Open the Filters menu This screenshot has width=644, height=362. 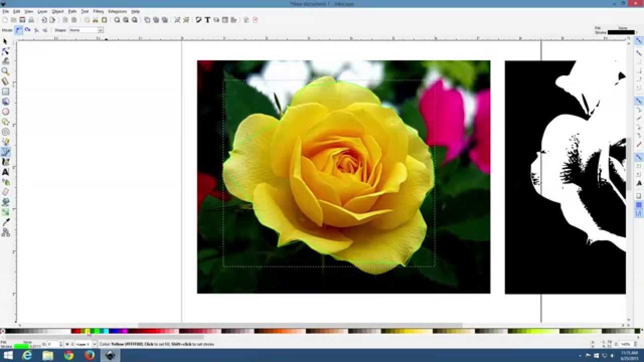(99, 11)
